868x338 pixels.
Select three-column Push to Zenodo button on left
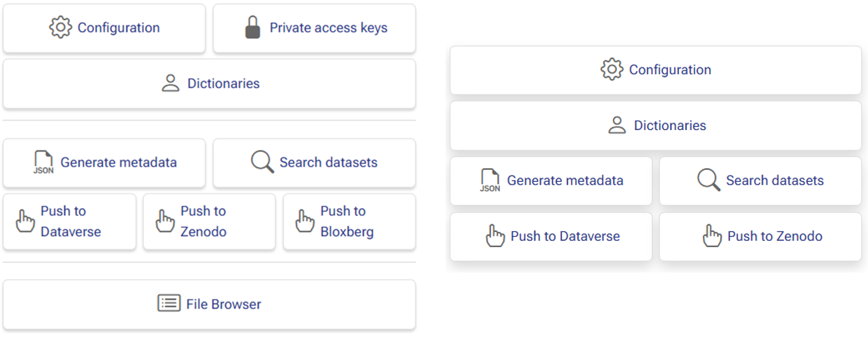point(209,222)
